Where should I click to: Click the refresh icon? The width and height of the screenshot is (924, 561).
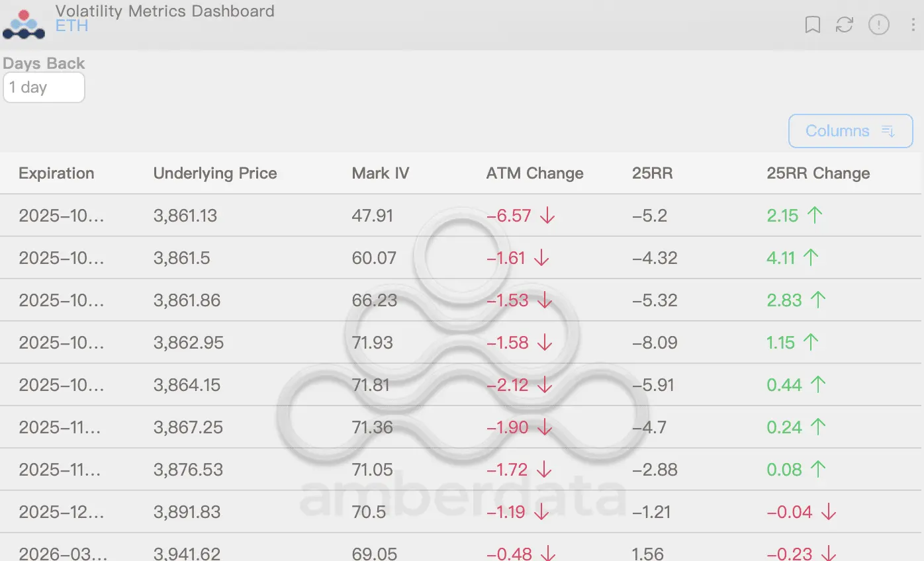(x=845, y=25)
